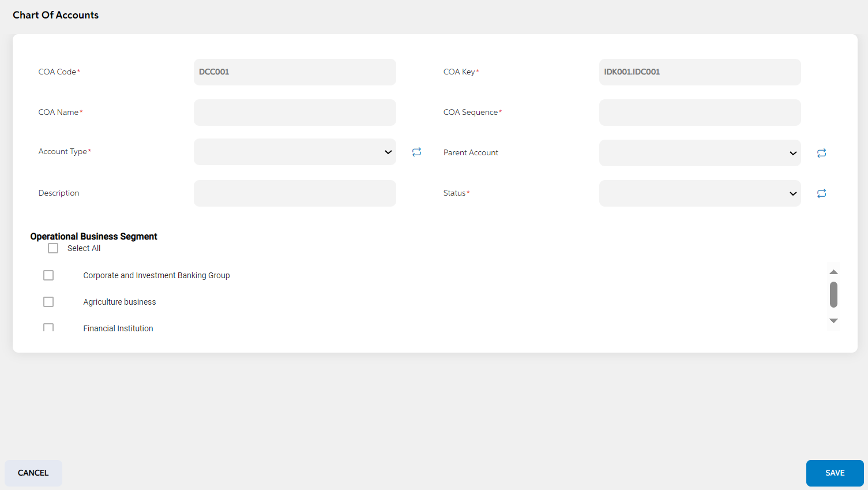
Task: Click the Financial Institution label
Action: (x=118, y=328)
